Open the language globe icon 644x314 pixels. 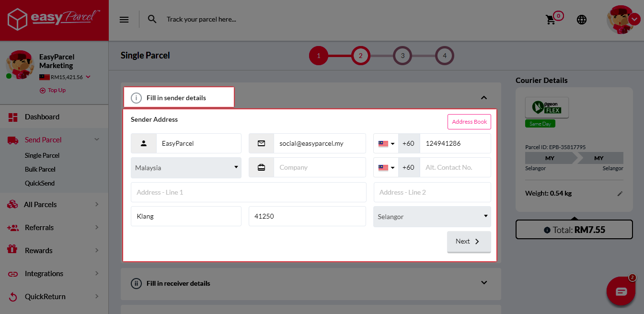coord(582,20)
